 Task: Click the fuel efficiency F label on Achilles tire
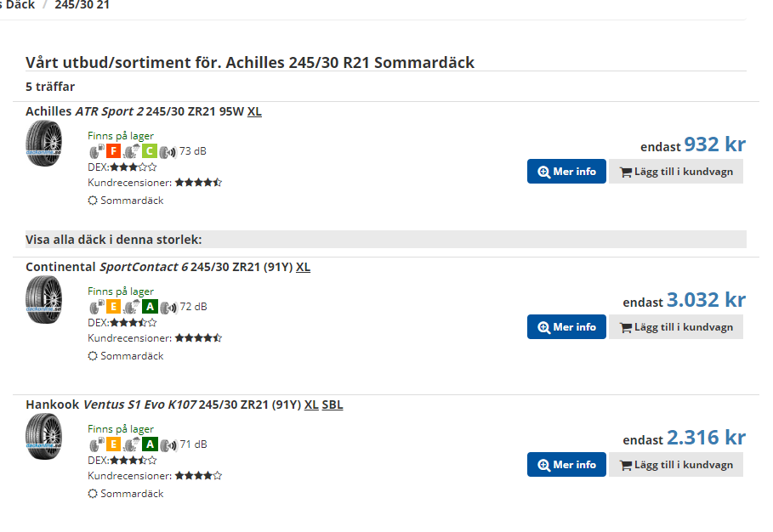[x=113, y=151]
